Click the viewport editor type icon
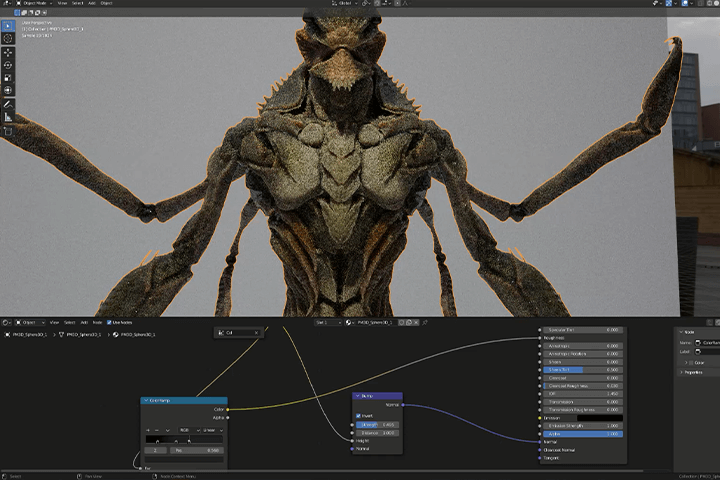720x480 pixels. pos(6,3)
